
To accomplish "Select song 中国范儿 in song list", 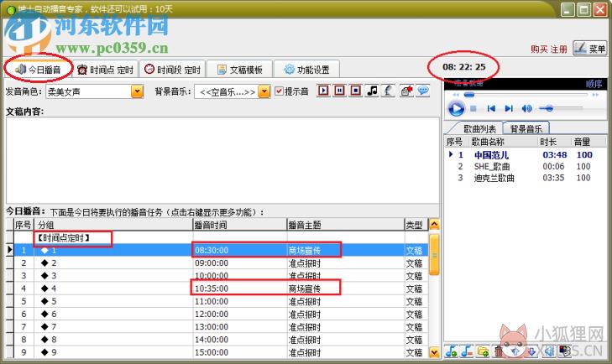I will pos(526,155).
